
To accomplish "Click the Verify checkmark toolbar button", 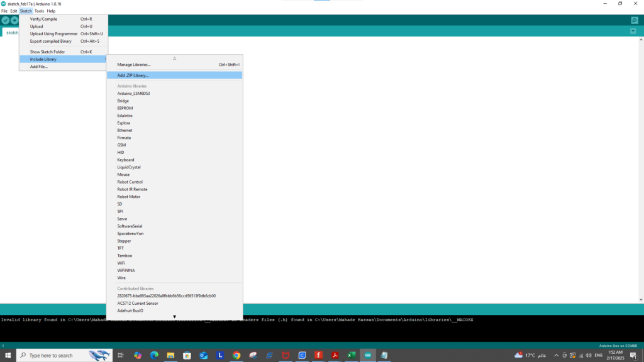I will click(5, 20).
